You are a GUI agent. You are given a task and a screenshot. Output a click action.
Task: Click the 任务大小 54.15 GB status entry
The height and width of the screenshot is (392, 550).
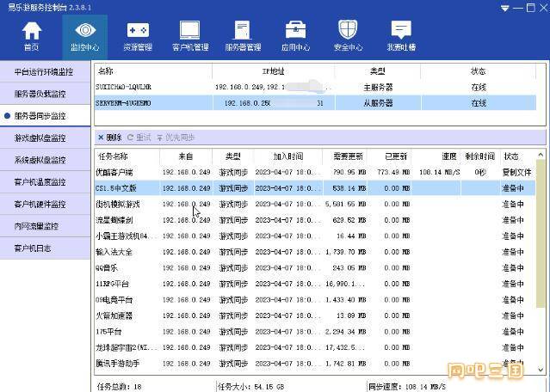tap(250, 387)
